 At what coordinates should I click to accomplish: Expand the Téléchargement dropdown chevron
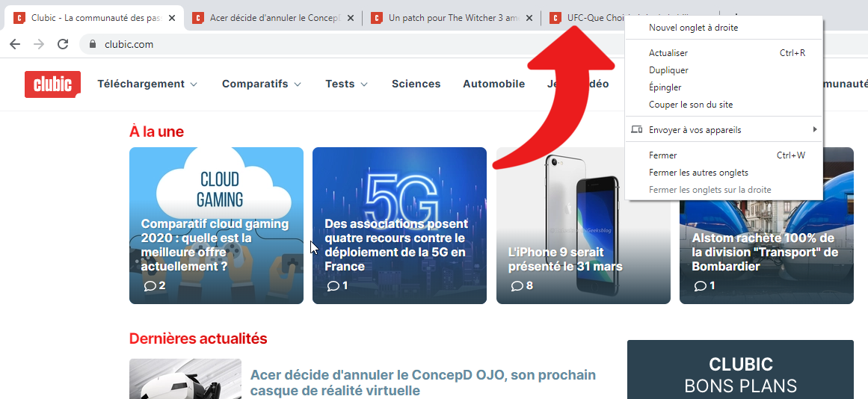click(x=194, y=84)
